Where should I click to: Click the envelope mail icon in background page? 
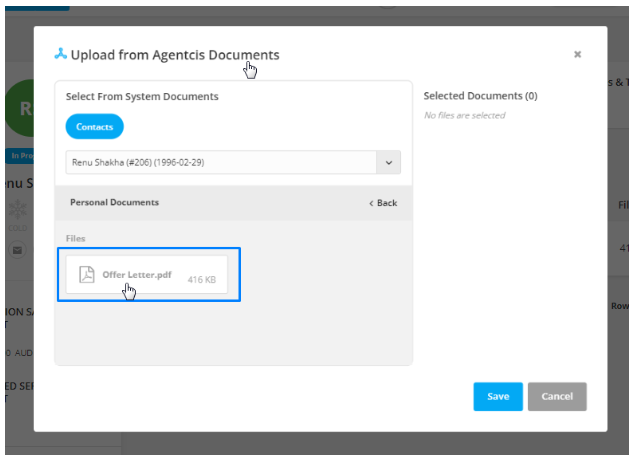[17, 250]
